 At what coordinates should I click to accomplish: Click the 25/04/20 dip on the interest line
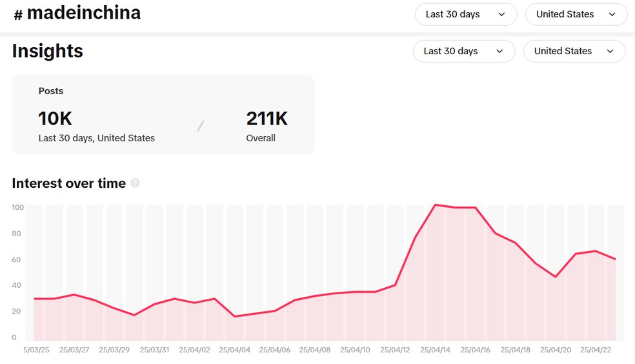pos(555,277)
